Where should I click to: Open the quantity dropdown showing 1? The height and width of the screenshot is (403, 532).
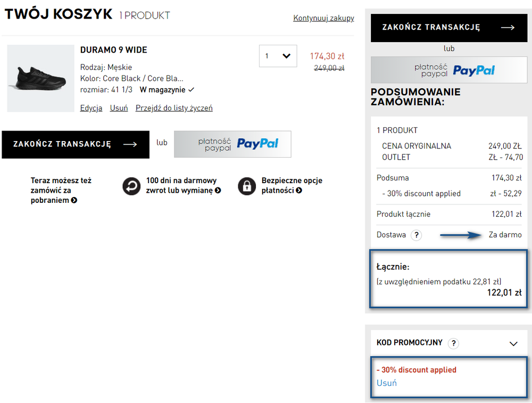(x=278, y=56)
